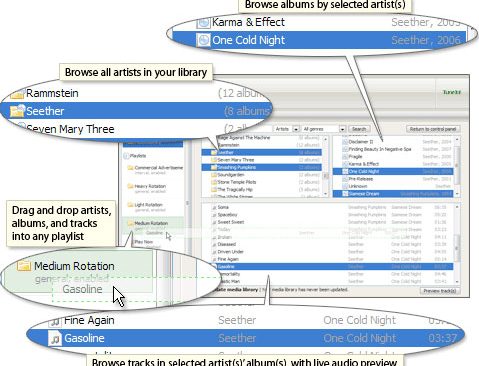Viewport: 479px width, 366px height.
Task: Click the Soundgarden artist folder icon
Action: point(214,175)
